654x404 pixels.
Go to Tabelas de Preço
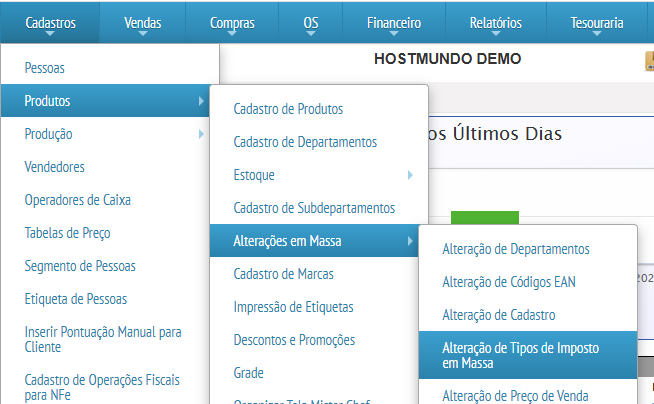[67, 233]
